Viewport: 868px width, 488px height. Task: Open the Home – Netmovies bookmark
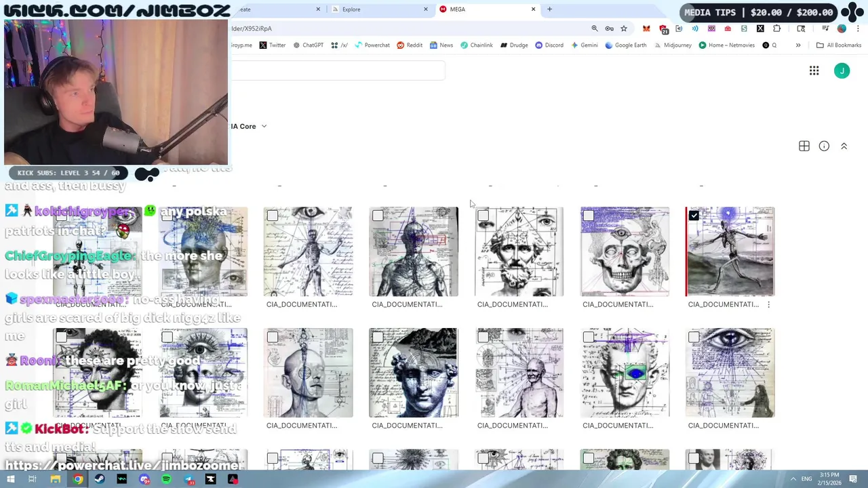pyautogui.click(x=726, y=45)
